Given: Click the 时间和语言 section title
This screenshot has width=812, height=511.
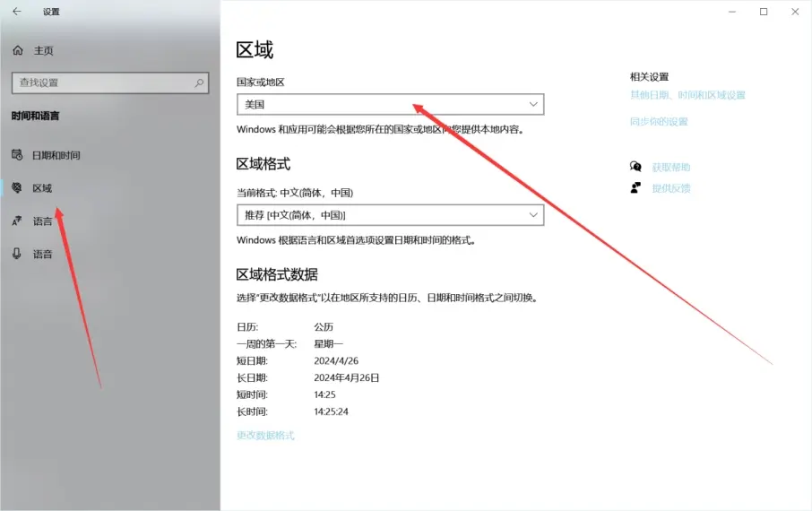Looking at the screenshot, I should pyautogui.click(x=35, y=116).
